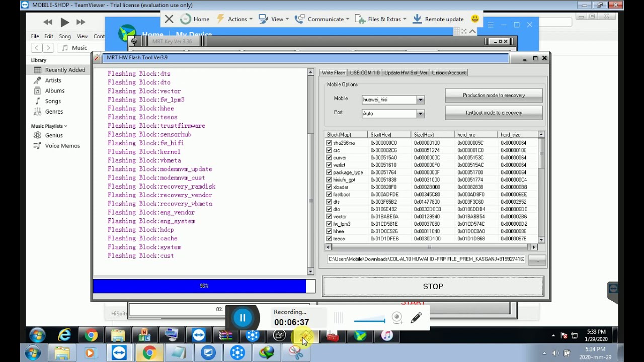Adjust the recorder volume slider
Image resolution: width=644 pixels, height=362 pixels.
pyautogui.click(x=370, y=320)
